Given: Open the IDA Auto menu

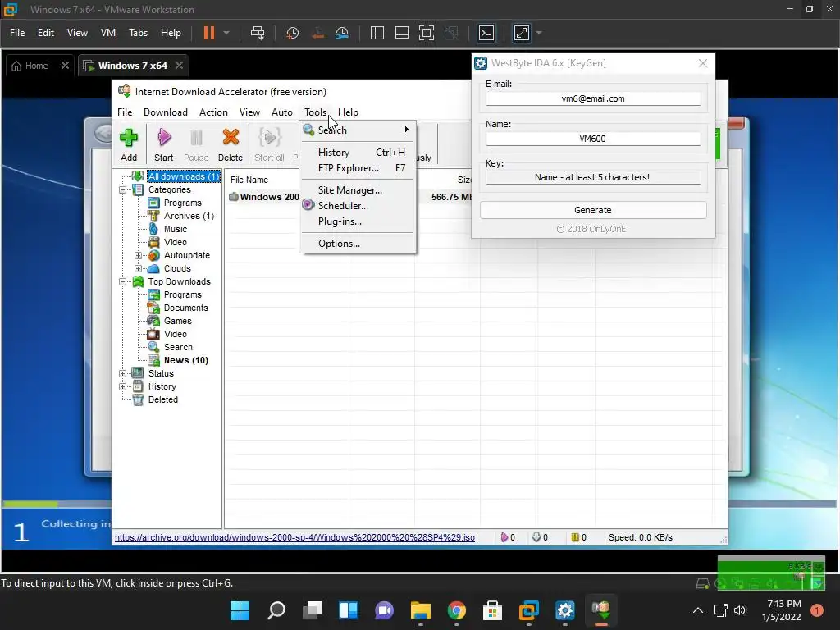Looking at the screenshot, I should [x=282, y=112].
